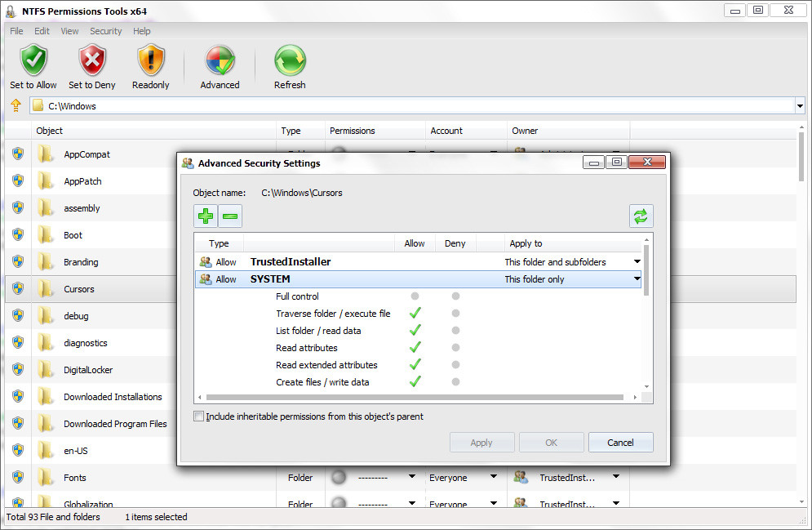The width and height of the screenshot is (812, 530).
Task: Remove the entry with the green minus
Action: [230, 216]
